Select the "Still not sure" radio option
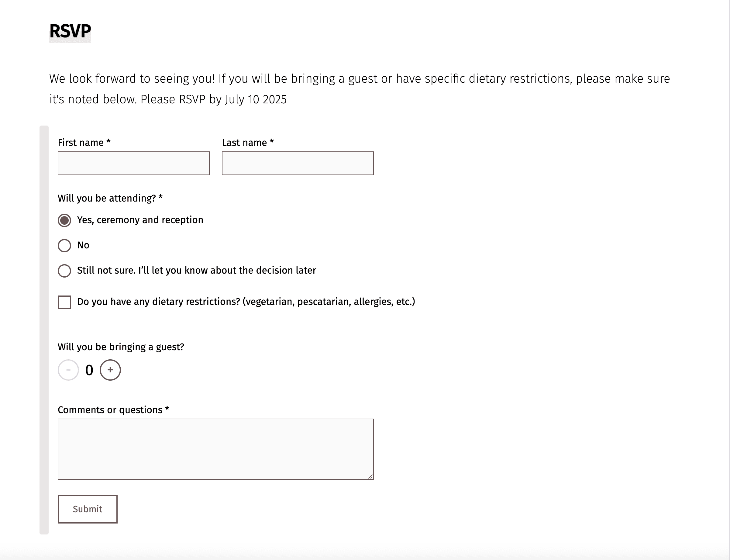Image resolution: width=730 pixels, height=560 pixels. click(x=64, y=271)
